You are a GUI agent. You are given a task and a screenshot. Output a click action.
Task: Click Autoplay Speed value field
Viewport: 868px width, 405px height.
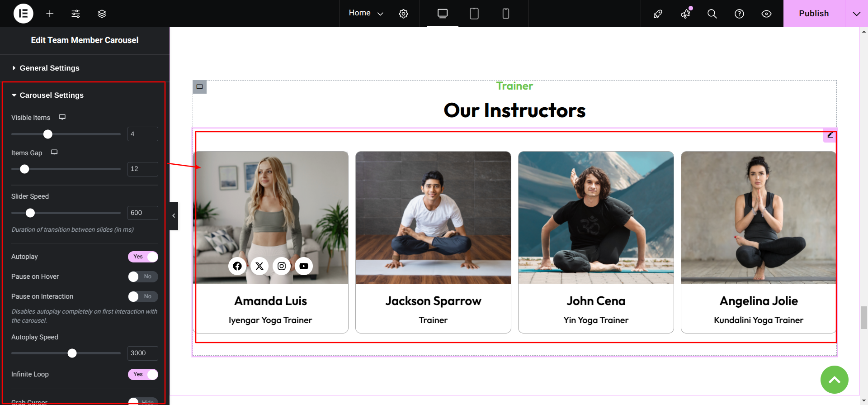point(143,353)
